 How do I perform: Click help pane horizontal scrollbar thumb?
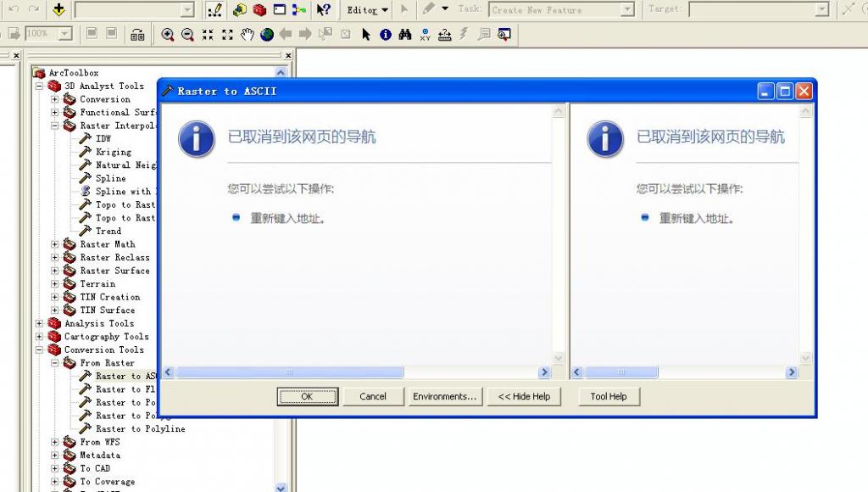point(621,372)
